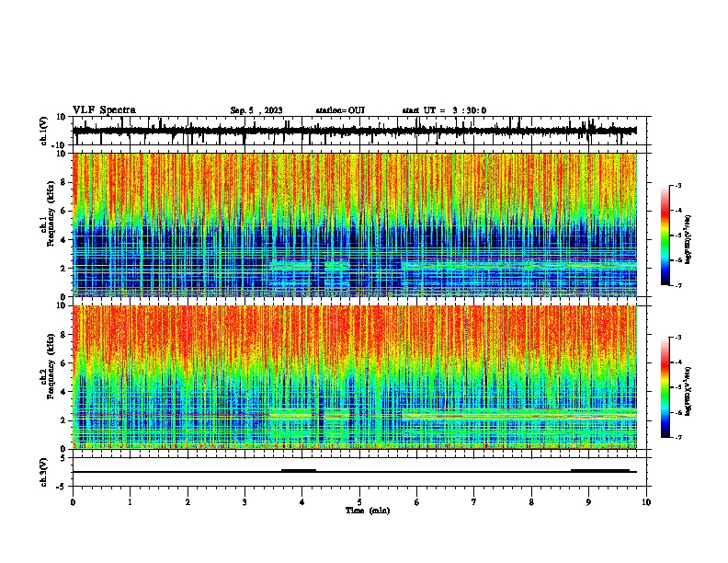Screen dimensions: 728x563
Task: Click the ch.1 "Frequency (kHz)" axis label
Action: (x=51, y=213)
